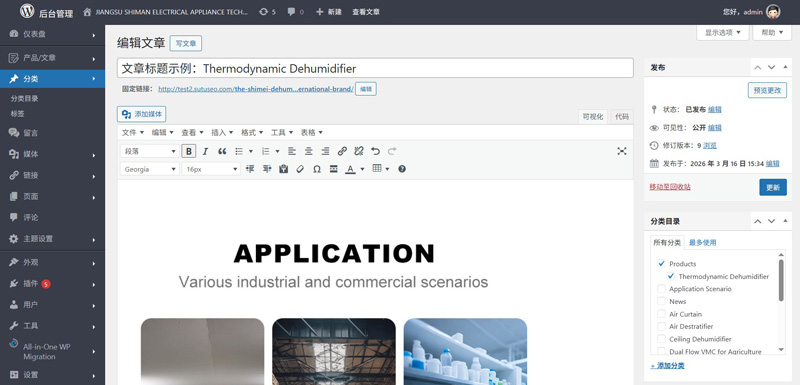Click the category list scrollbar
Image resolution: width=800 pixels, height=385 pixels.
(x=781, y=280)
